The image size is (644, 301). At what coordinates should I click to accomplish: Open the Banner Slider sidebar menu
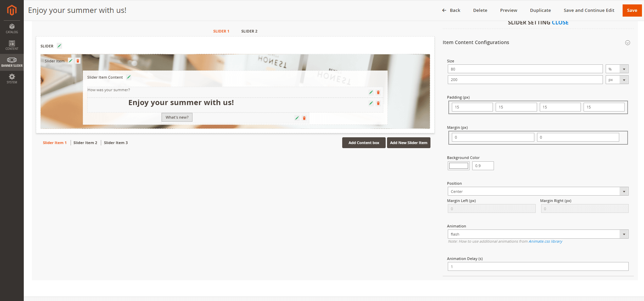(x=12, y=62)
